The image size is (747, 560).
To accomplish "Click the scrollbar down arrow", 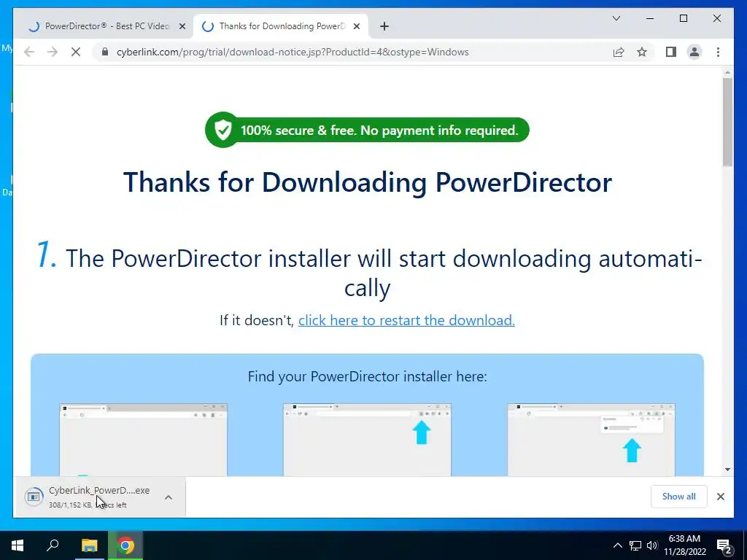I will click(727, 469).
